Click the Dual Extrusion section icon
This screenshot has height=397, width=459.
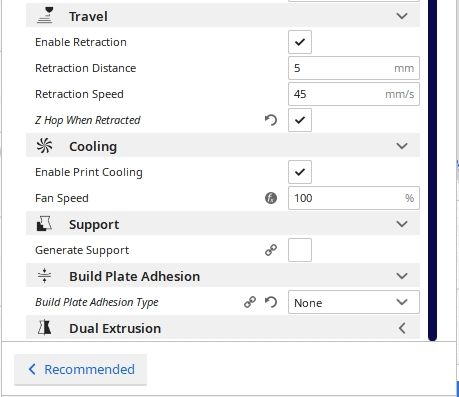tap(44, 328)
